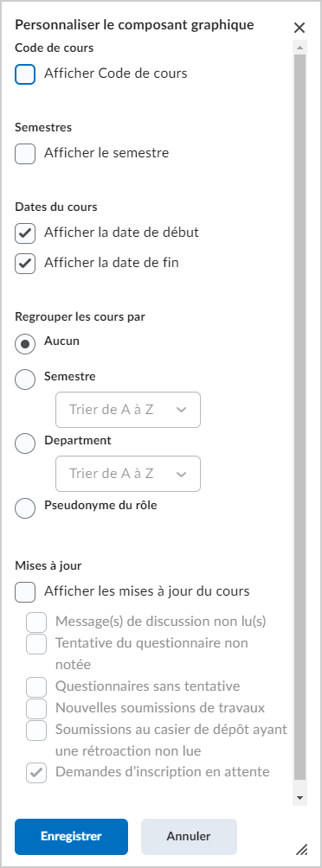Screen dimensions: 322x868
Task: Select the Aucun radio button
Action: 25,344
